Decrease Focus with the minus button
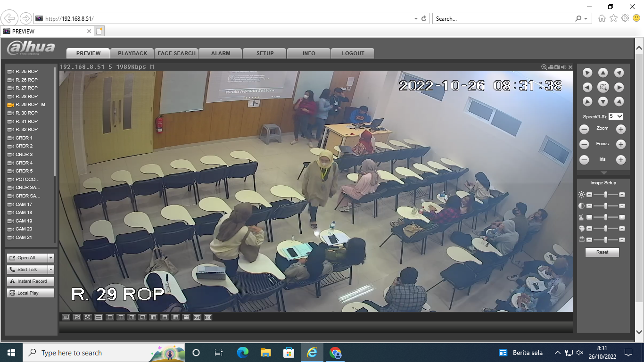The image size is (644, 362). 584,145
